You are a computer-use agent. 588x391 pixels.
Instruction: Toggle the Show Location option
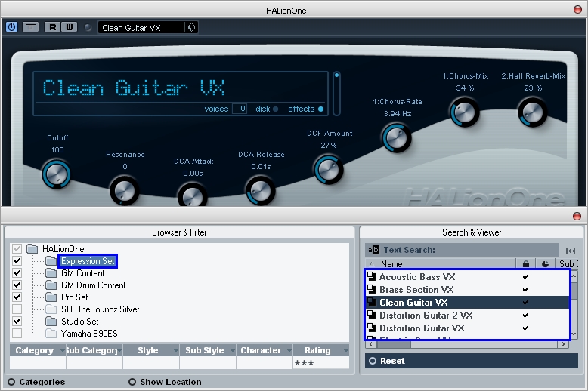[165, 382]
